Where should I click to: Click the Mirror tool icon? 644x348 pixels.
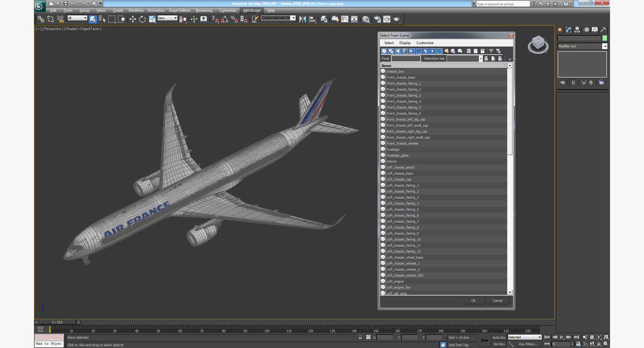[302, 19]
